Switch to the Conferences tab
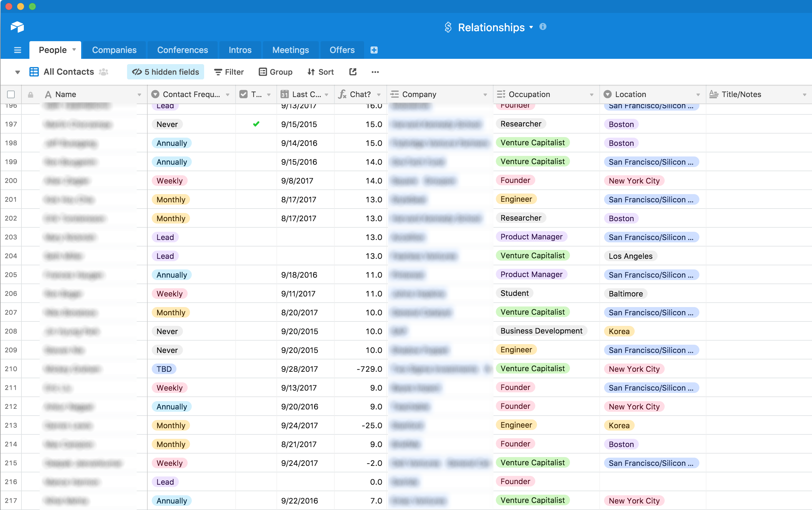The height and width of the screenshot is (510, 812). tap(183, 49)
